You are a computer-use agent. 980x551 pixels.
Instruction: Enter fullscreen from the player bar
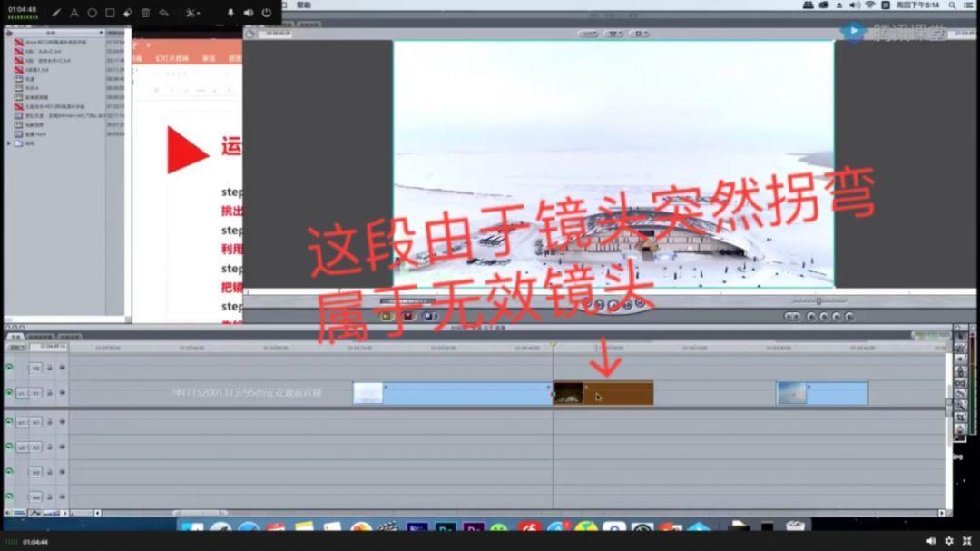(x=967, y=541)
